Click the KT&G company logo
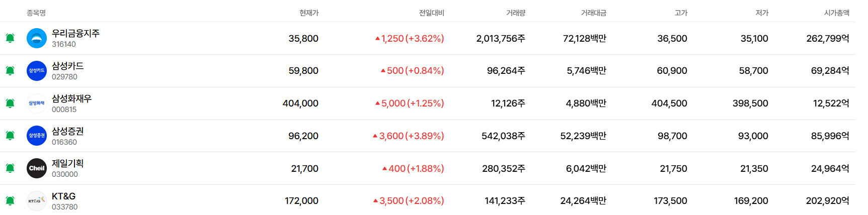868x215 pixels. (37, 201)
